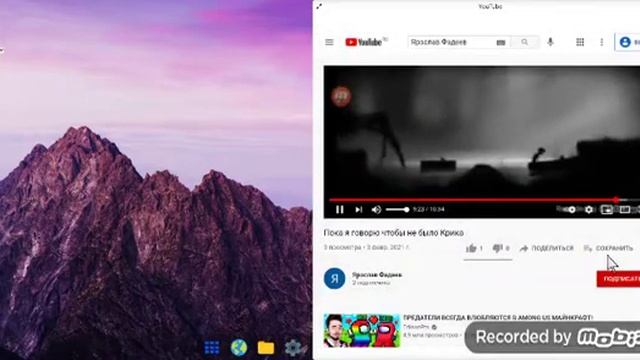Image resolution: width=640 pixels, height=360 pixels.
Task: Pause the video playback
Action: 340,210
